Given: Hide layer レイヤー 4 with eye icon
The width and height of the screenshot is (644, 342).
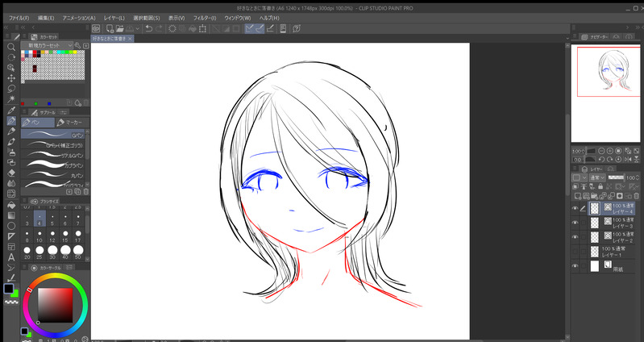Looking at the screenshot, I should [575, 208].
